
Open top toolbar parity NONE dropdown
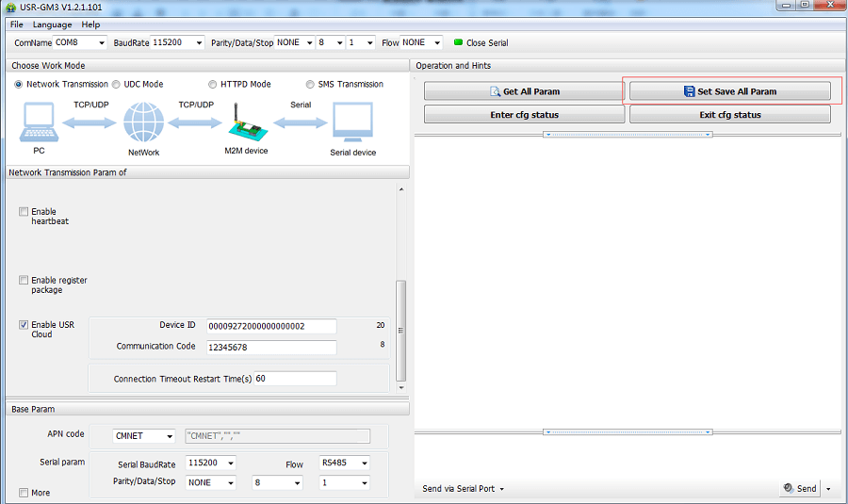tap(309, 42)
